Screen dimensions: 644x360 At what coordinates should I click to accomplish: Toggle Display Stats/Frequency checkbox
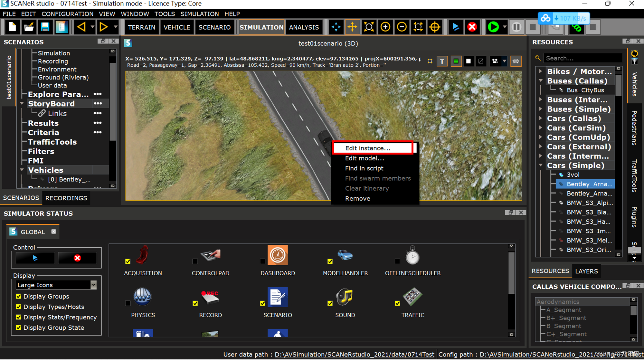[x=19, y=317]
